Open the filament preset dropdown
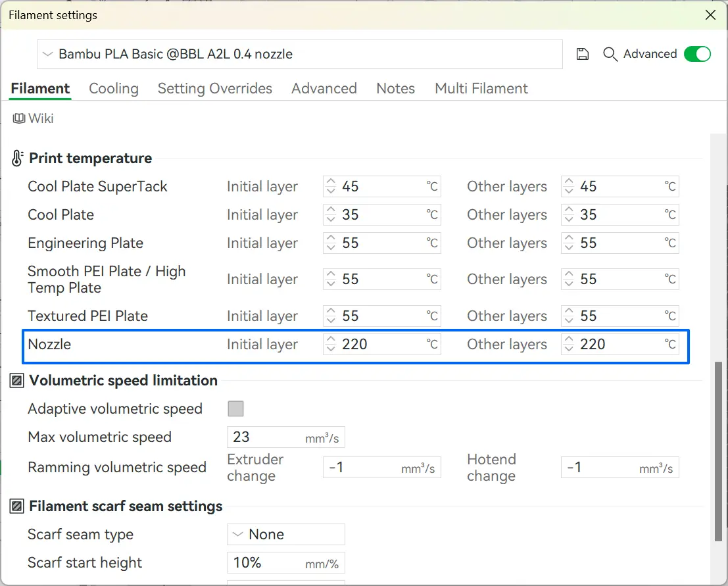This screenshot has height=586, width=728. coord(300,55)
